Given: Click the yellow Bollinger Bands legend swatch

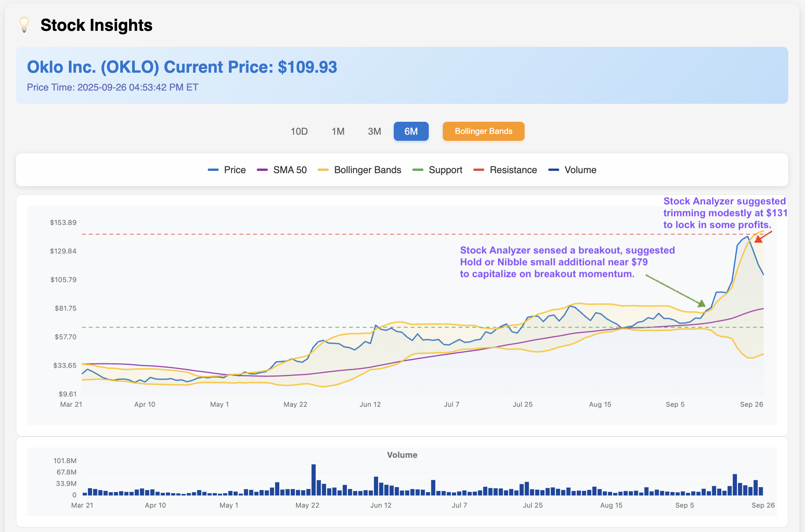Looking at the screenshot, I should point(323,170).
